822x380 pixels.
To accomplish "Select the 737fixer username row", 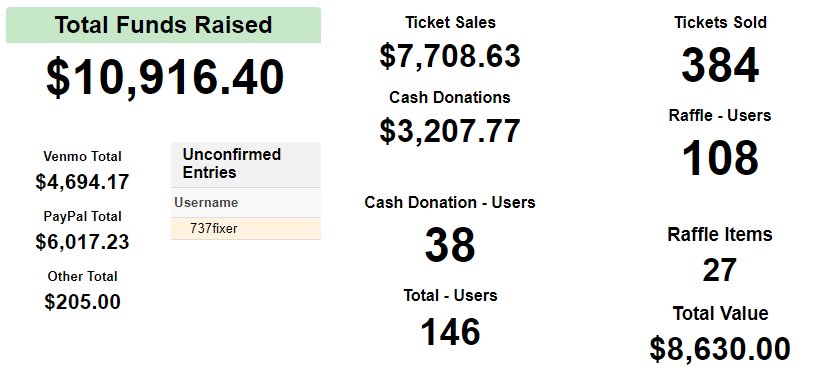I will pyautogui.click(x=246, y=229).
